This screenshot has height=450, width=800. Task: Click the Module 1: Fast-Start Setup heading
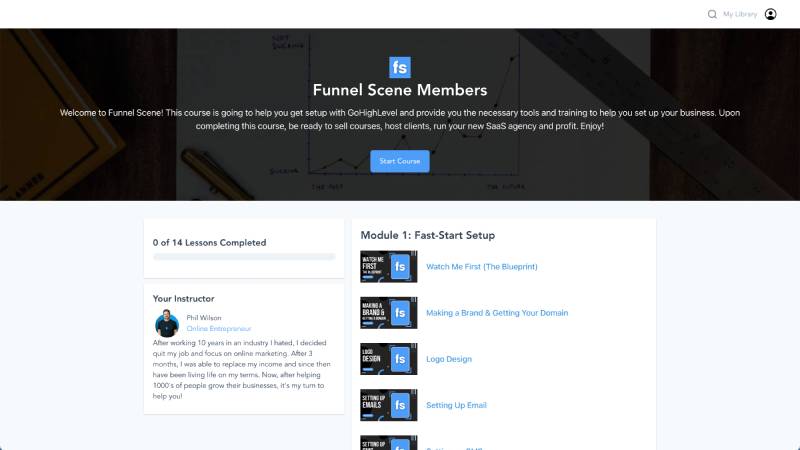428,235
